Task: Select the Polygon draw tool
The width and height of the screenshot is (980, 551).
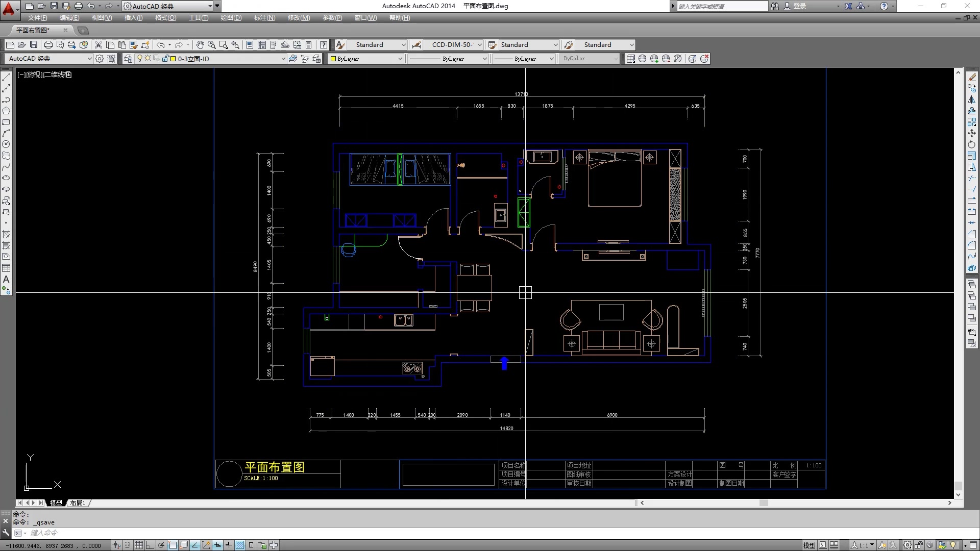Action: (6, 111)
